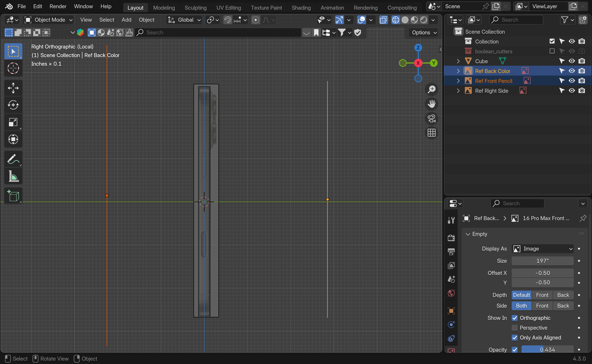The image size is (592, 364).
Task: Toggle the camera view icon
Action: 432,118
